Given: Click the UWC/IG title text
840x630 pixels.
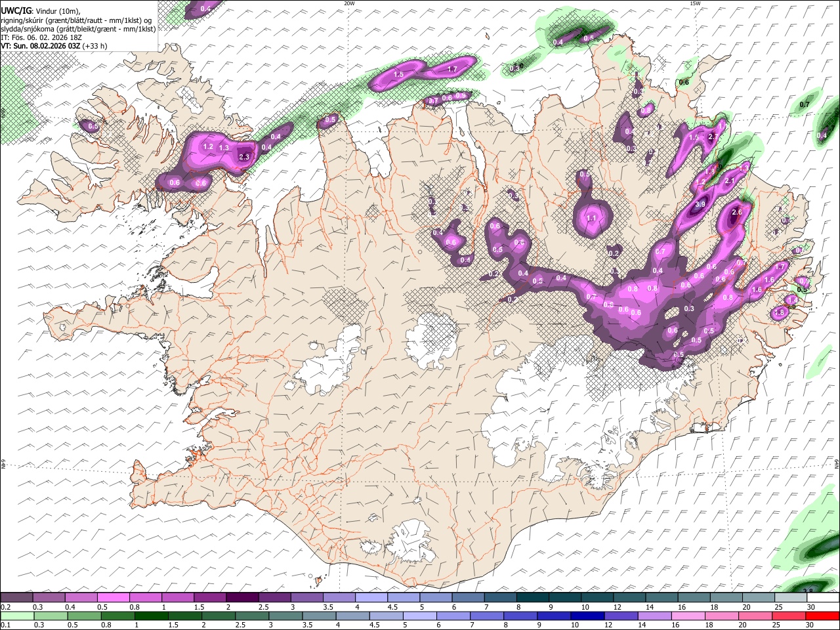Looking at the screenshot, I should [15, 10].
